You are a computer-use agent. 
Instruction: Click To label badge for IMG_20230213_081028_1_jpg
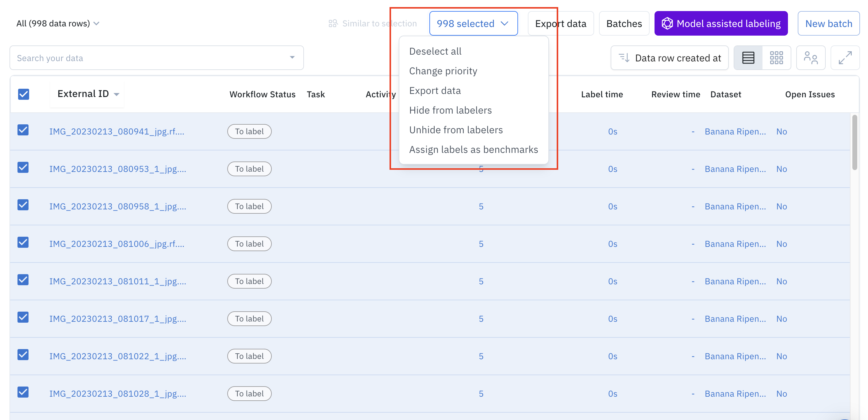[x=249, y=393]
